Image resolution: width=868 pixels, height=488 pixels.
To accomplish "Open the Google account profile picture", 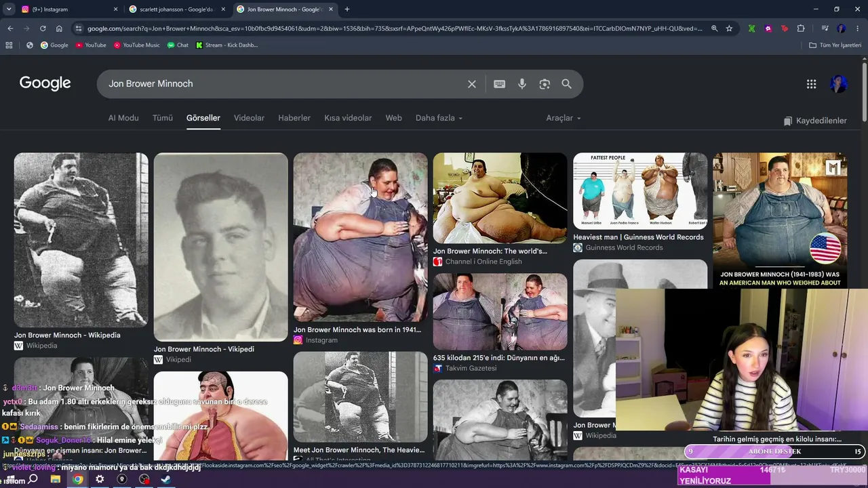I will (839, 84).
